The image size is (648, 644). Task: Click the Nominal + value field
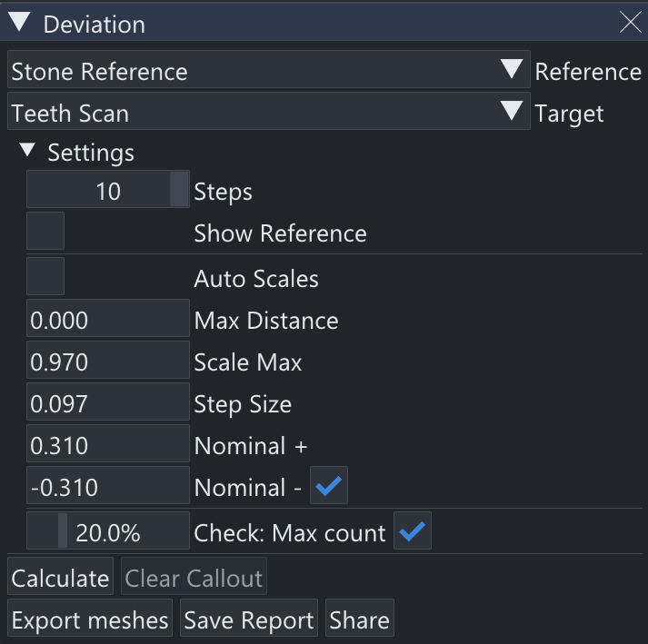point(108,446)
